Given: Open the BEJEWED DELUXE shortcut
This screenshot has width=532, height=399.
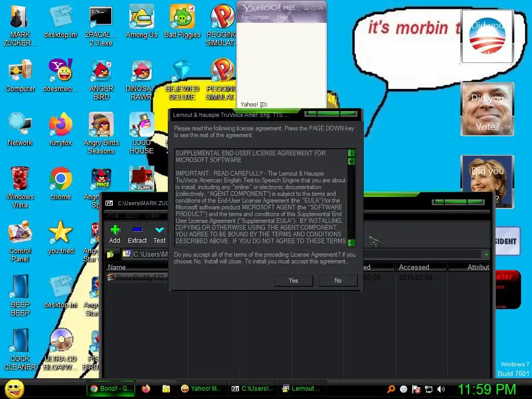Looking at the screenshot, I should tap(182, 79).
